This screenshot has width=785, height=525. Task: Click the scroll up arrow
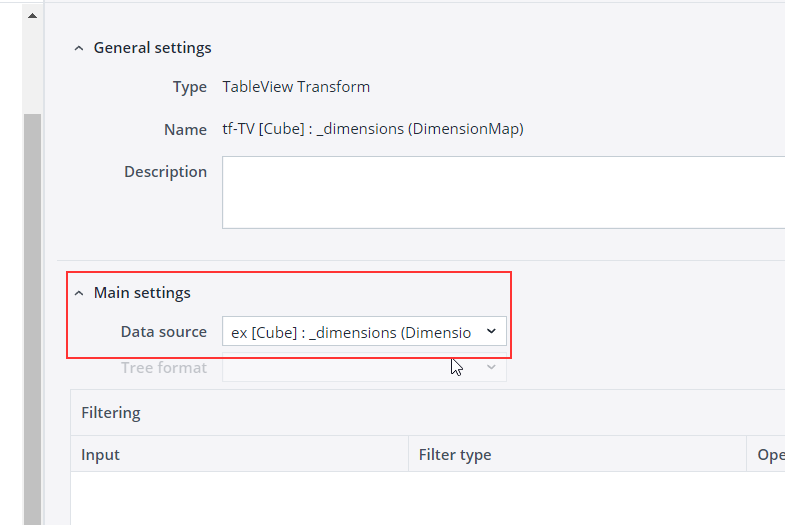(x=32, y=17)
